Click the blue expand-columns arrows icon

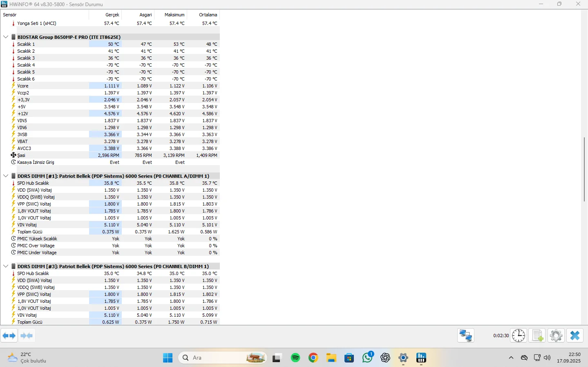(x=9, y=336)
